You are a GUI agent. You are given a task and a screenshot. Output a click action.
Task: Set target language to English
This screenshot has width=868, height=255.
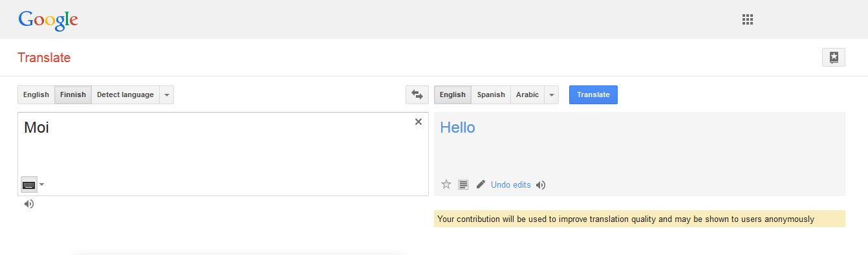(453, 94)
